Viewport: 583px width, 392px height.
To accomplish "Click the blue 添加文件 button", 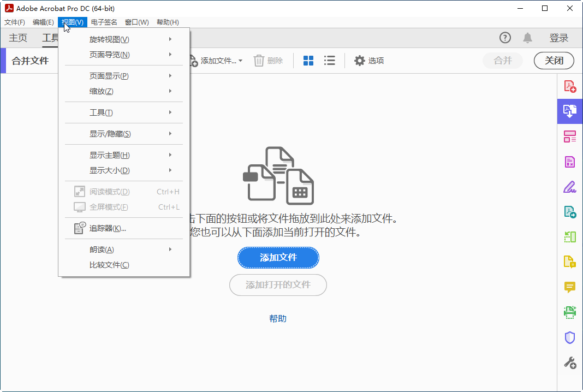I will point(278,257).
